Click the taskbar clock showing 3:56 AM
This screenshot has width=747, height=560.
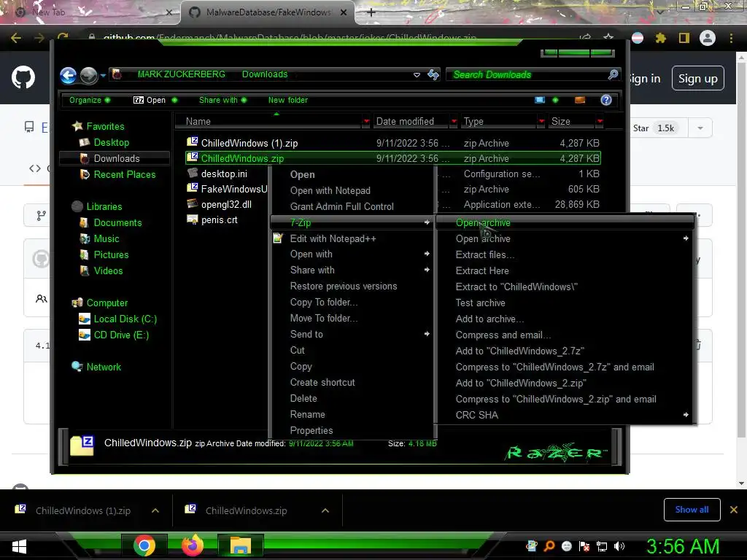683,546
